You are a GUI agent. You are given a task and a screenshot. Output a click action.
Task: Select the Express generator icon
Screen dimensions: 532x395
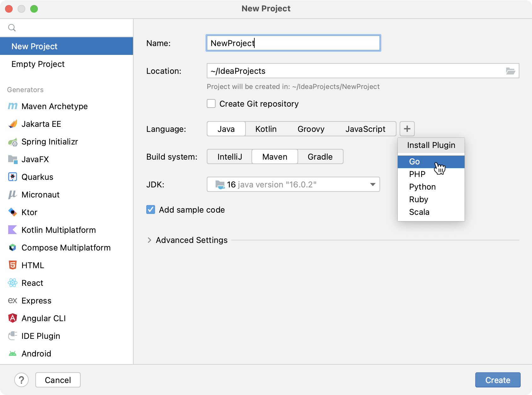(x=13, y=301)
